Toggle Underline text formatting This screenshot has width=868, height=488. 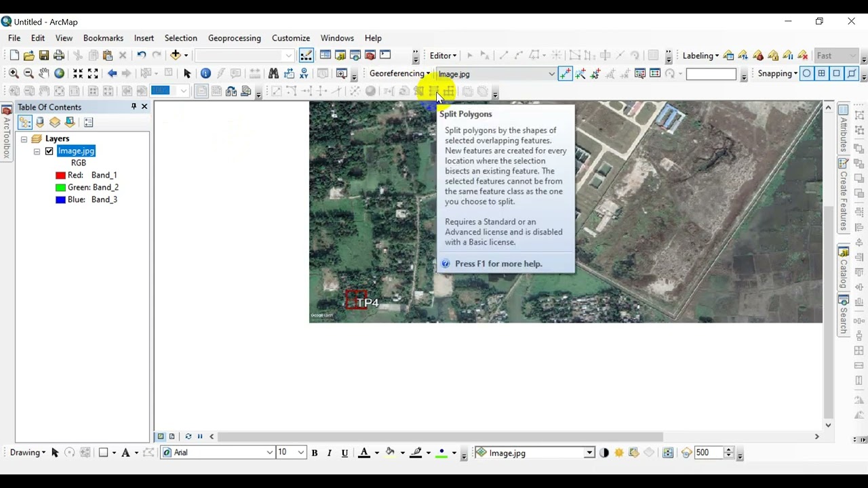click(344, 453)
